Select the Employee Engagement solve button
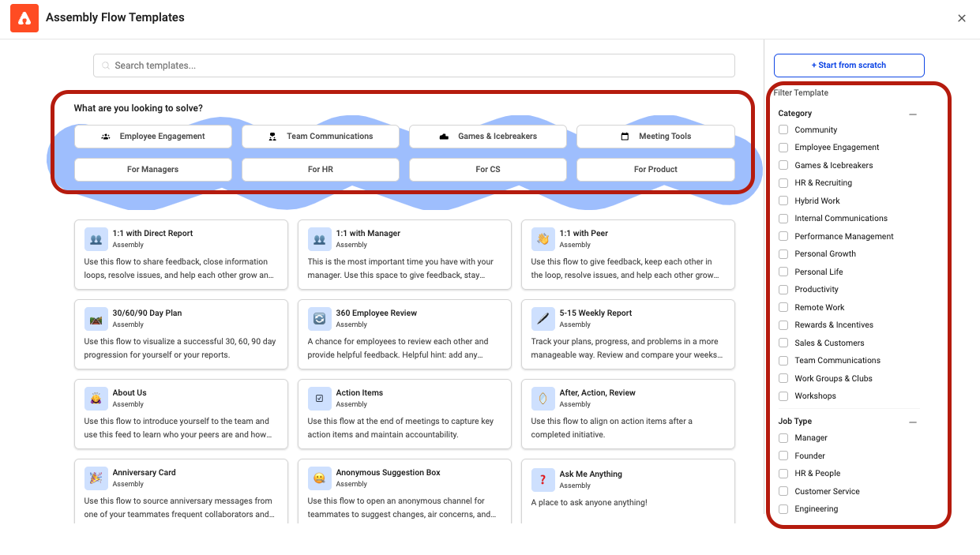Screen dimensions: 980x555 point(153,137)
